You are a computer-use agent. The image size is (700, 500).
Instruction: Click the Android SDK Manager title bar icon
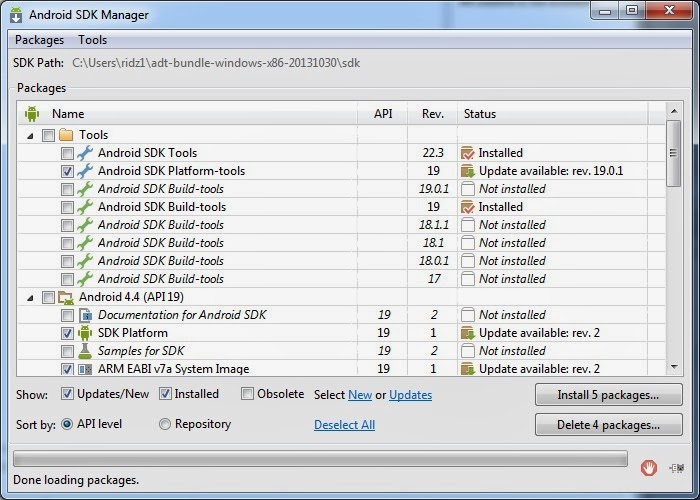pos(16,15)
